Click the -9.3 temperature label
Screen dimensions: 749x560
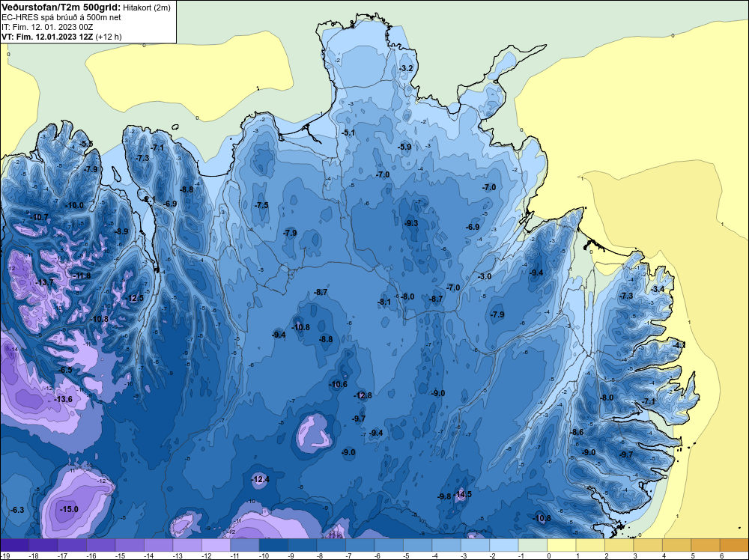click(410, 223)
